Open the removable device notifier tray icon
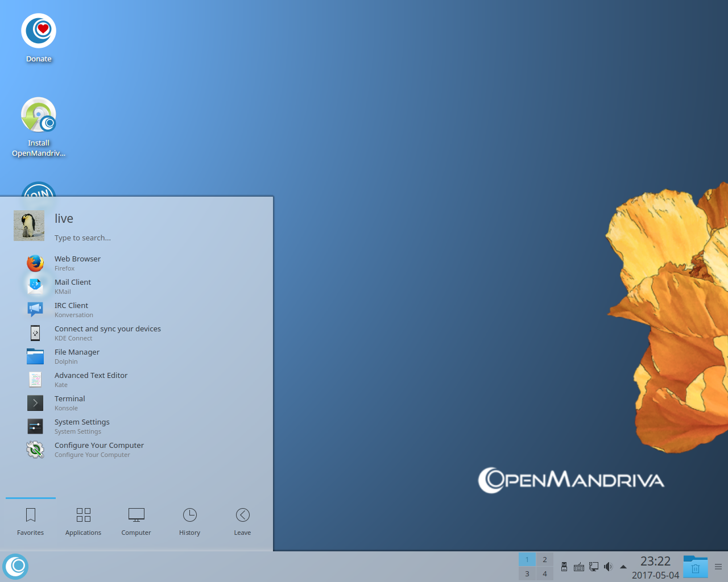The image size is (728, 582). pos(564,567)
